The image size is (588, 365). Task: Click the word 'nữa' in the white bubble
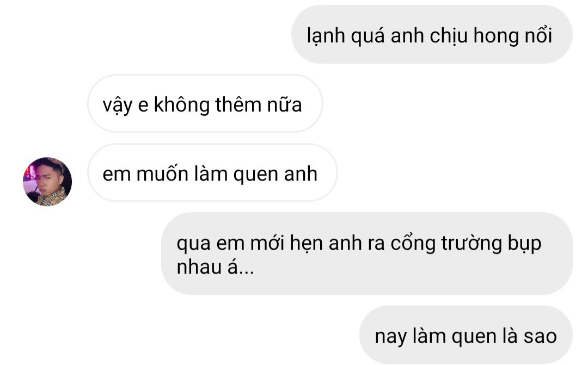pyautogui.click(x=284, y=104)
